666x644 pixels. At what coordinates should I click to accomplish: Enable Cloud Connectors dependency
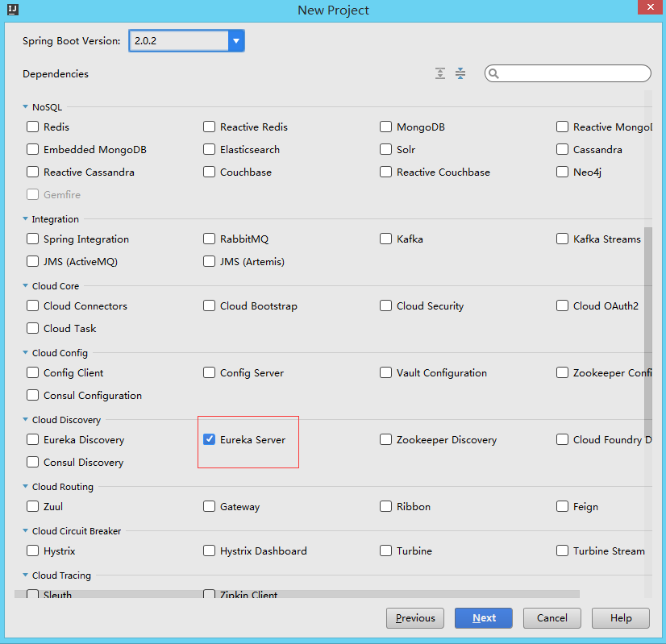point(33,305)
